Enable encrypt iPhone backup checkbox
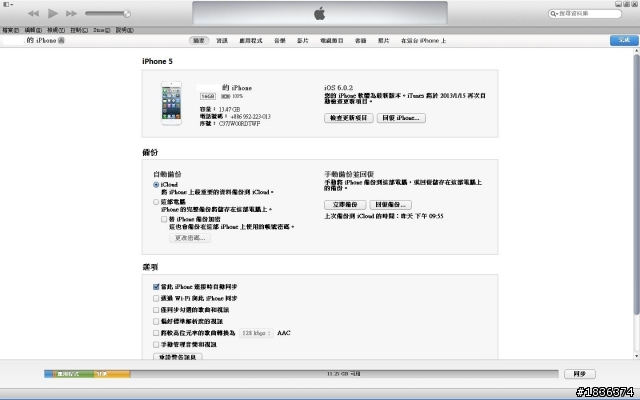The image size is (640, 400). [164, 220]
